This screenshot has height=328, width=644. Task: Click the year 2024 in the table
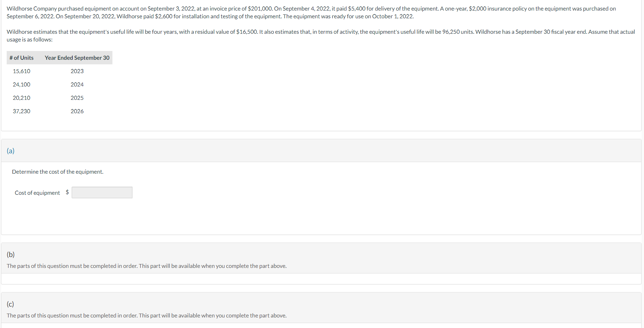click(x=77, y=84)
